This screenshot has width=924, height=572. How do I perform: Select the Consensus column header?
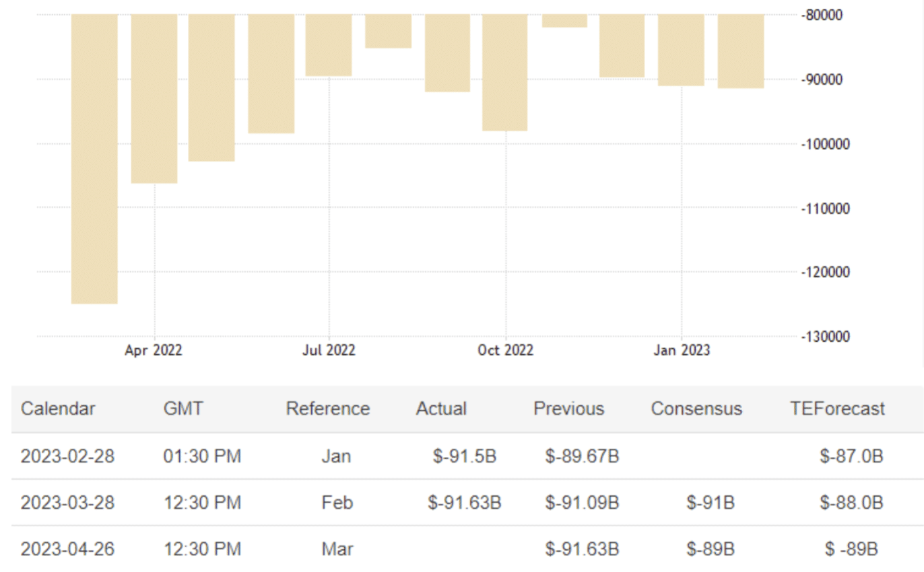[696, 408]
